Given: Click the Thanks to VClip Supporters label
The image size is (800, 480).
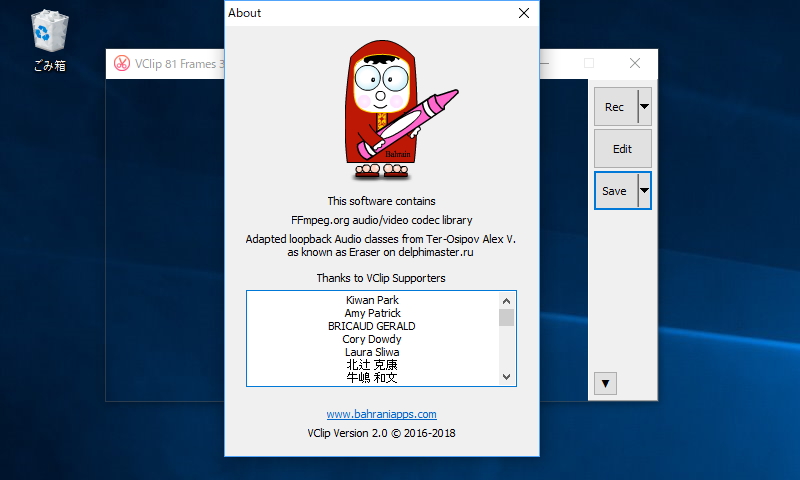Looking at the screenshot, I should (381, 278).
